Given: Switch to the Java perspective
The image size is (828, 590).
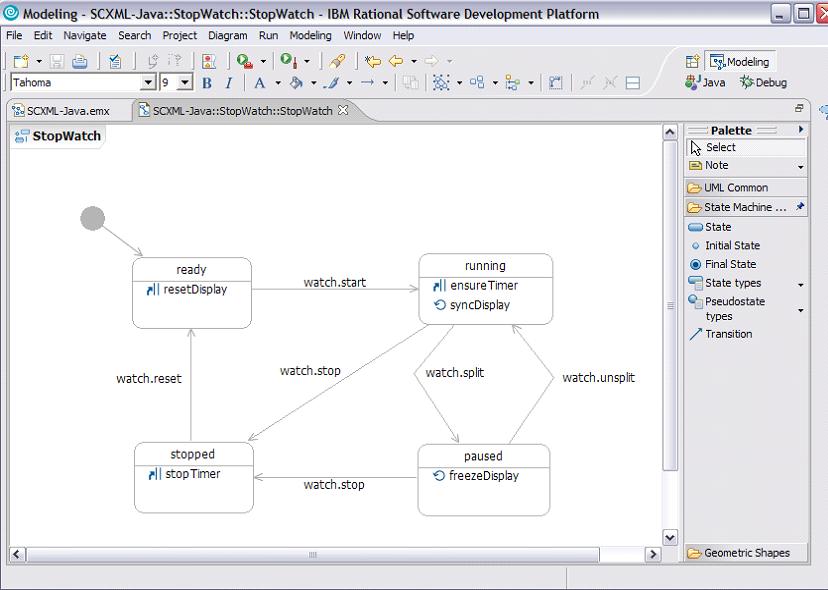Looking at the screenshot, I should coord(706,83).
